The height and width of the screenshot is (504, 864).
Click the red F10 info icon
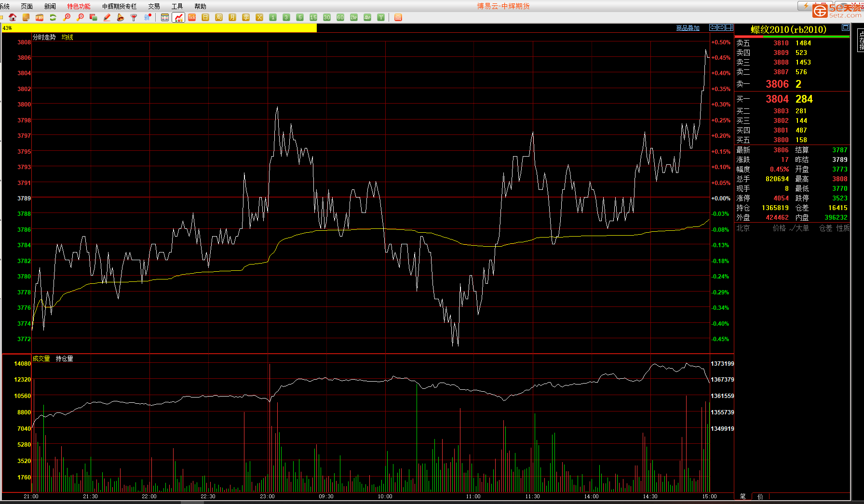point(40,17)
